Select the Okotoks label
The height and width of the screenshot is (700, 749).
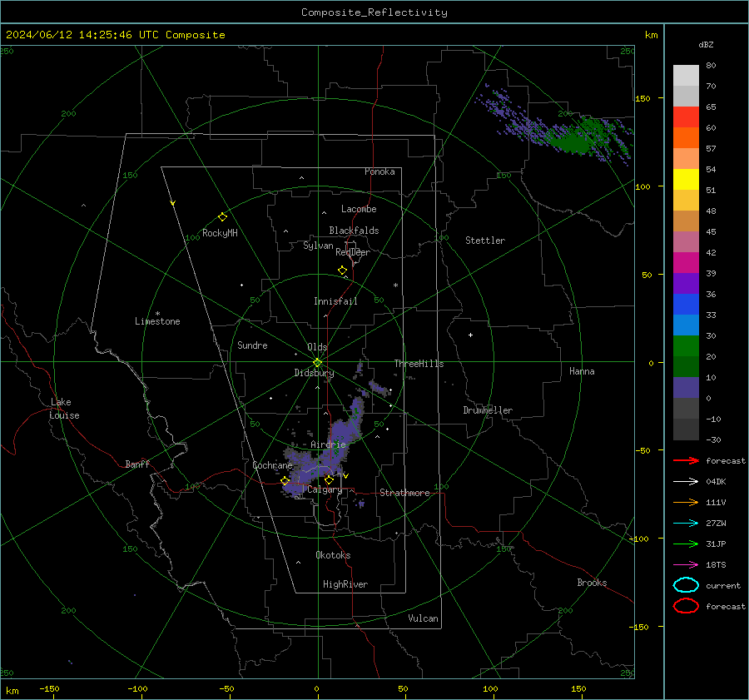333,554
